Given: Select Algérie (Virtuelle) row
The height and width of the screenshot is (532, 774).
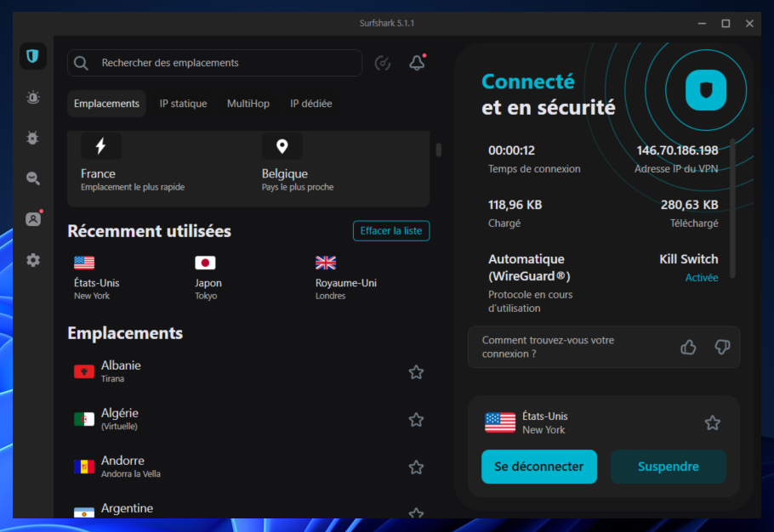Looking at the screenshot, I should click(248, 419).
